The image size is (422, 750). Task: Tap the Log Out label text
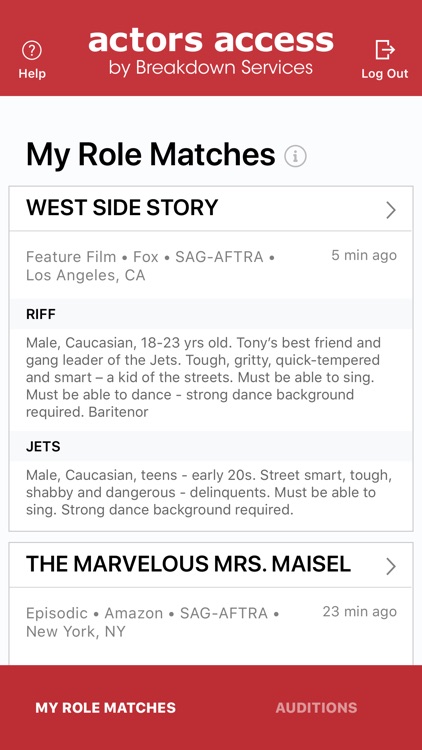point(385,74)
